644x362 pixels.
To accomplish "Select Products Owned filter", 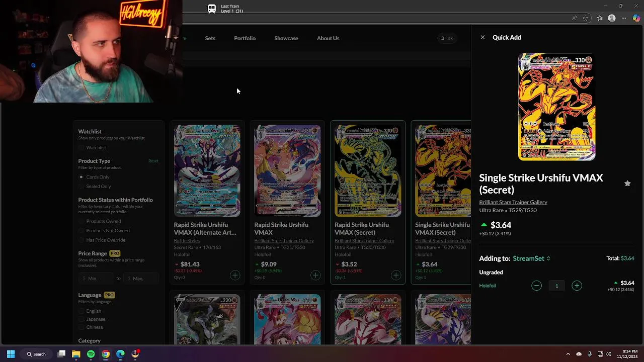I will (82, 221).
